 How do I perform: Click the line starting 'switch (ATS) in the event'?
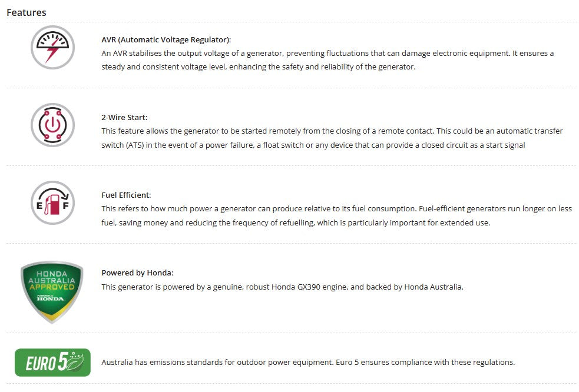point(313,145)
